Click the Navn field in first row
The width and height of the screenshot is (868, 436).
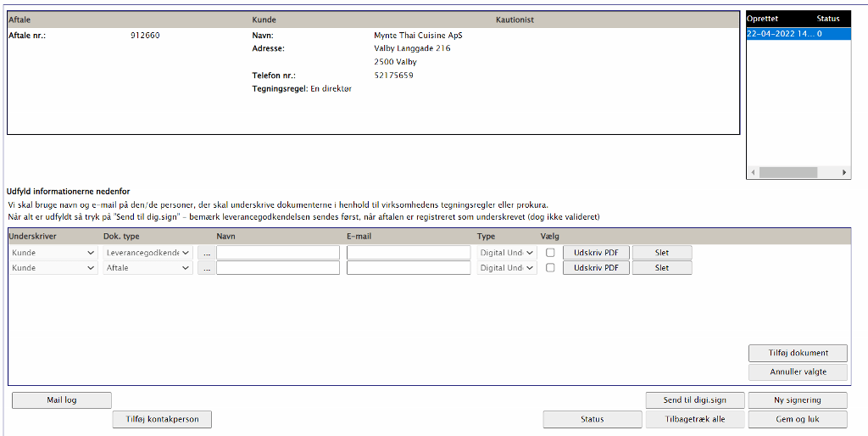[x=277, y=253]
